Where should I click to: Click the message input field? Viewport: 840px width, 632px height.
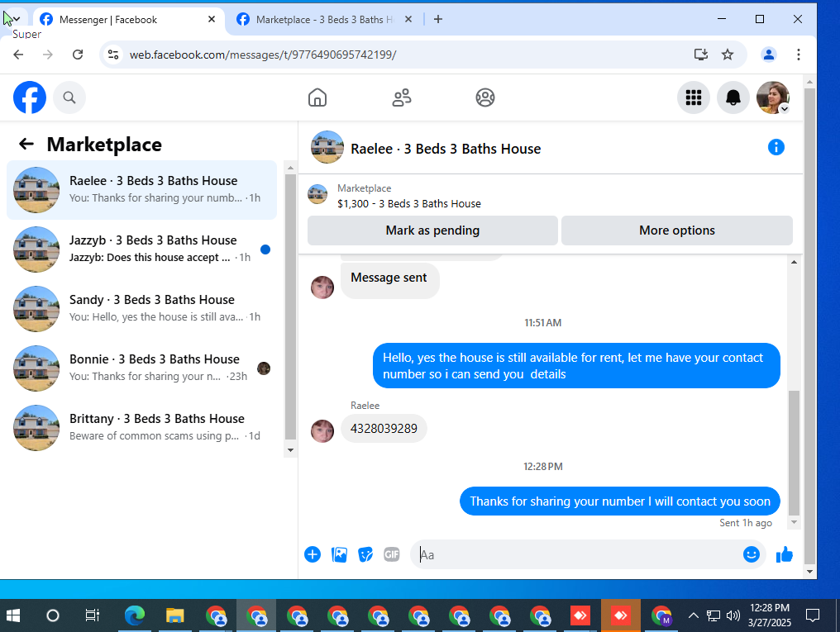(x=576, y=554)
